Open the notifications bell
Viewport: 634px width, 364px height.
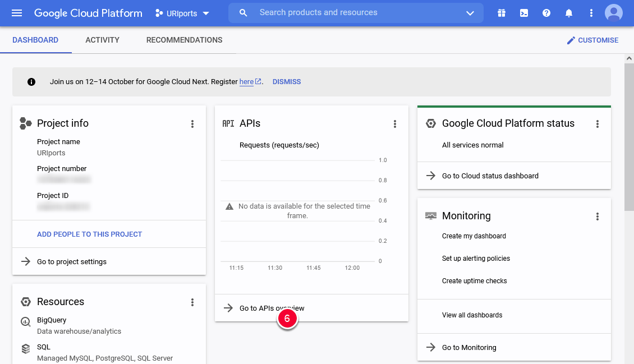(x=568, y=12)
